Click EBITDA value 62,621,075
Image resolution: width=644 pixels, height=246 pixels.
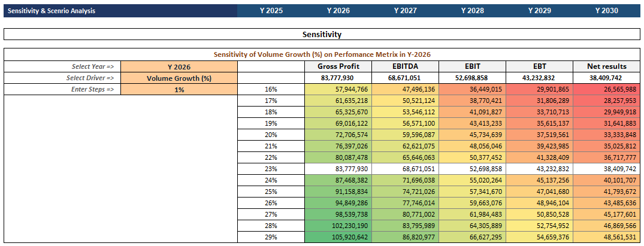pyautogui.click(x=406, y=146)
